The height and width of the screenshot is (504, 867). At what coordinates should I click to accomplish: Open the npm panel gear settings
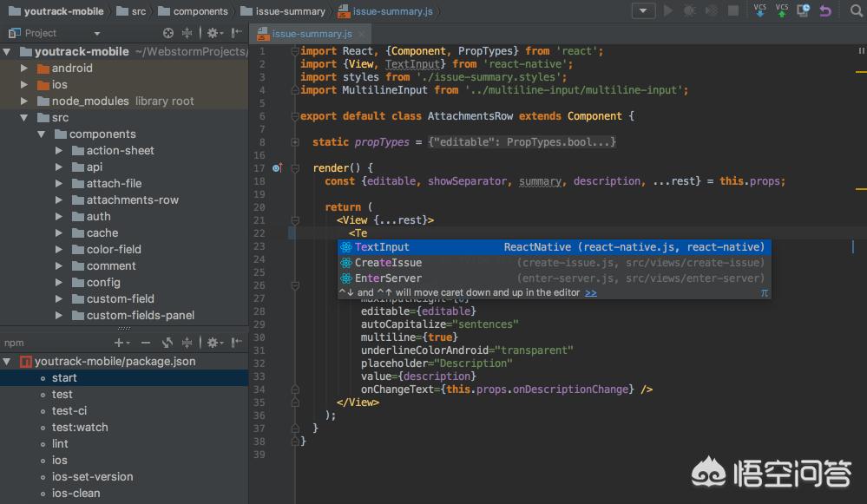214,343
